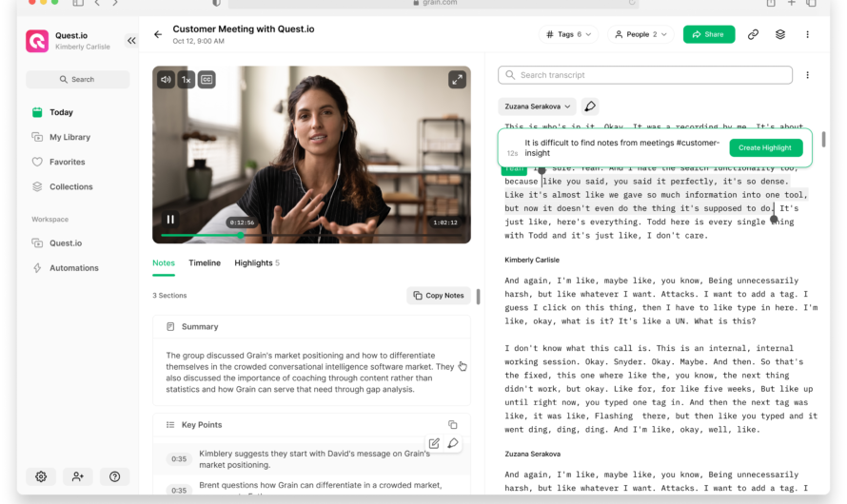Viewport: 847px width, 504px height.
Task: Click the 0:12:56 current time label on the video
Action: coord(242,223)
